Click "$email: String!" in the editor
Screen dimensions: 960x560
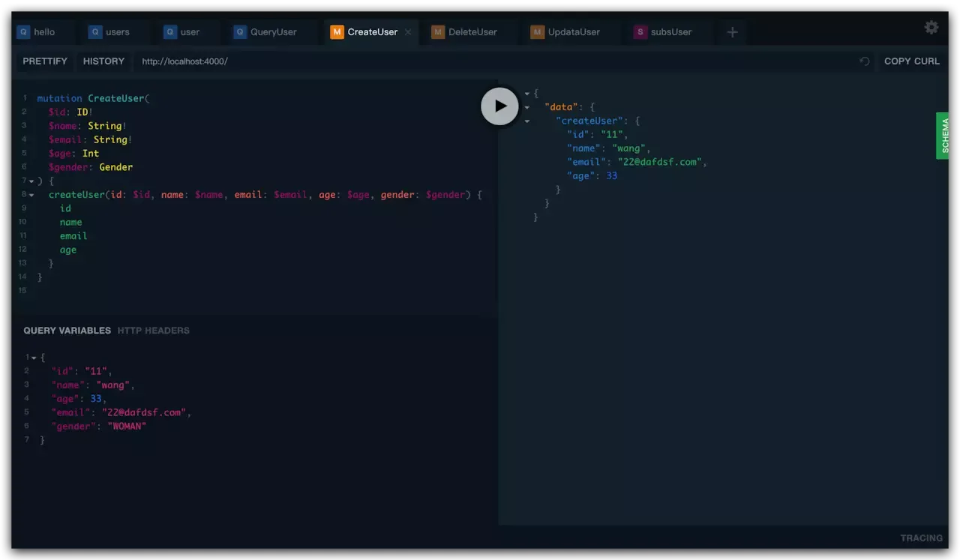point(91,139)
